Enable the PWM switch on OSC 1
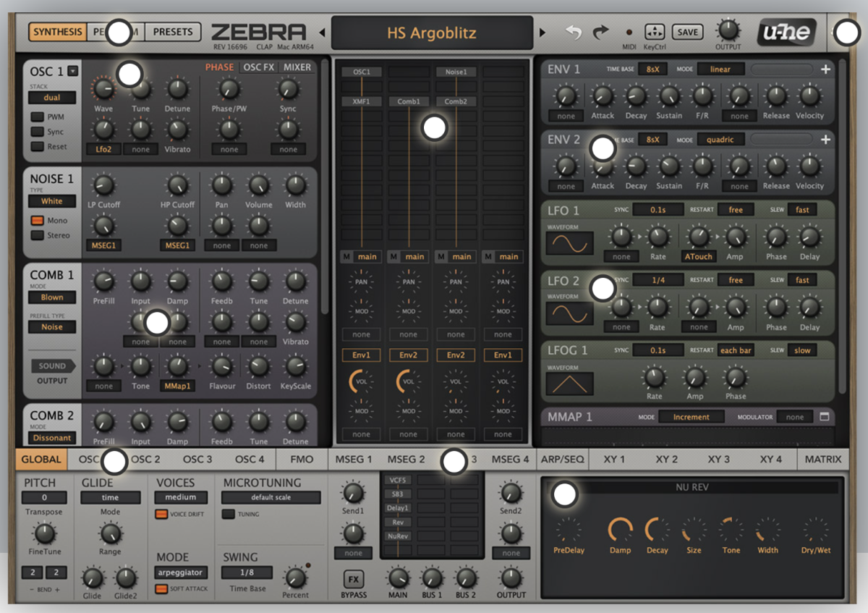The image size is (868, 613). [x=36, y=117]
